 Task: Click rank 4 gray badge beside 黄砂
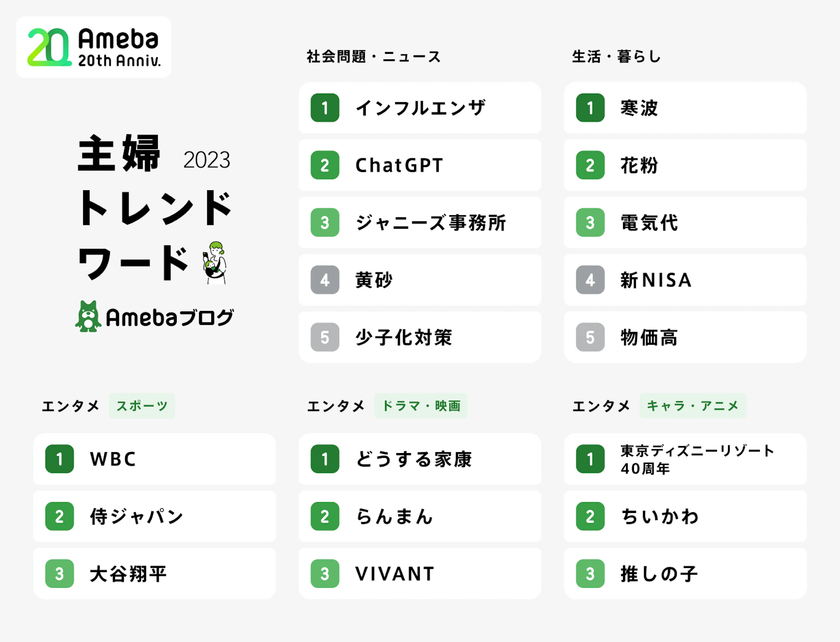(x=325, y=280)
